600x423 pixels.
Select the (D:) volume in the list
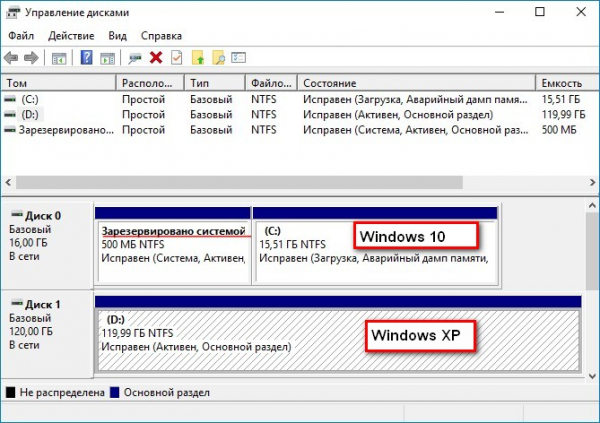pos(30,114)
